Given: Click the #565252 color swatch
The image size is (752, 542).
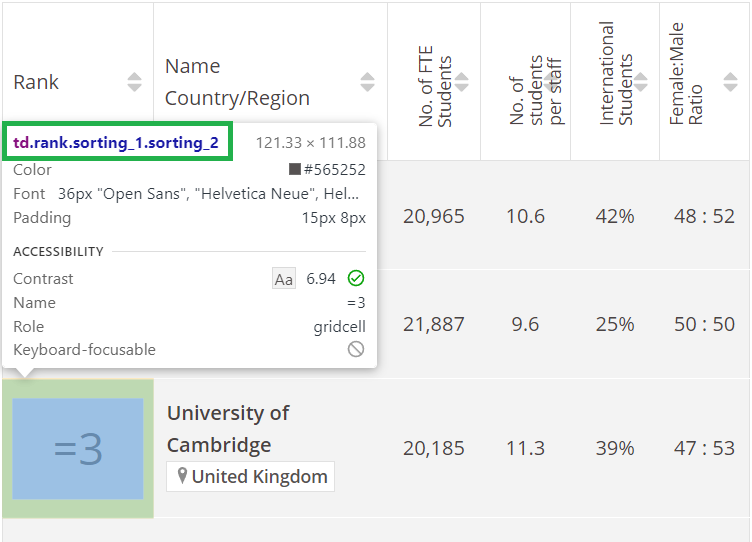Looking at the screenshot, I should point(294,169).
